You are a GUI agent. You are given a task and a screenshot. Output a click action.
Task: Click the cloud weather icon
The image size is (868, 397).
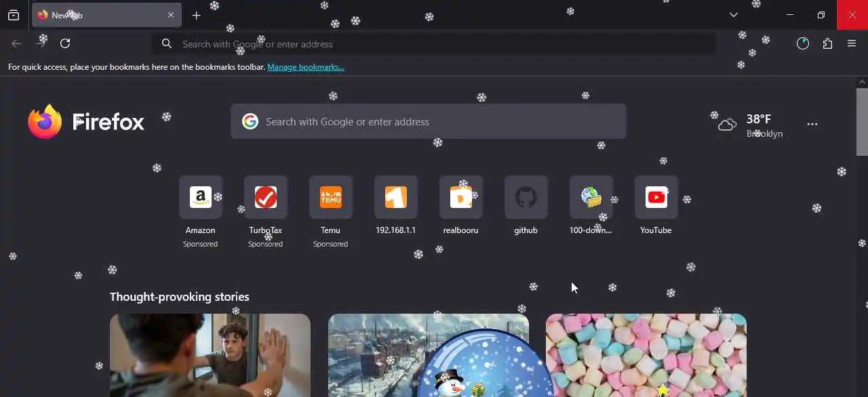pos(727,125)
